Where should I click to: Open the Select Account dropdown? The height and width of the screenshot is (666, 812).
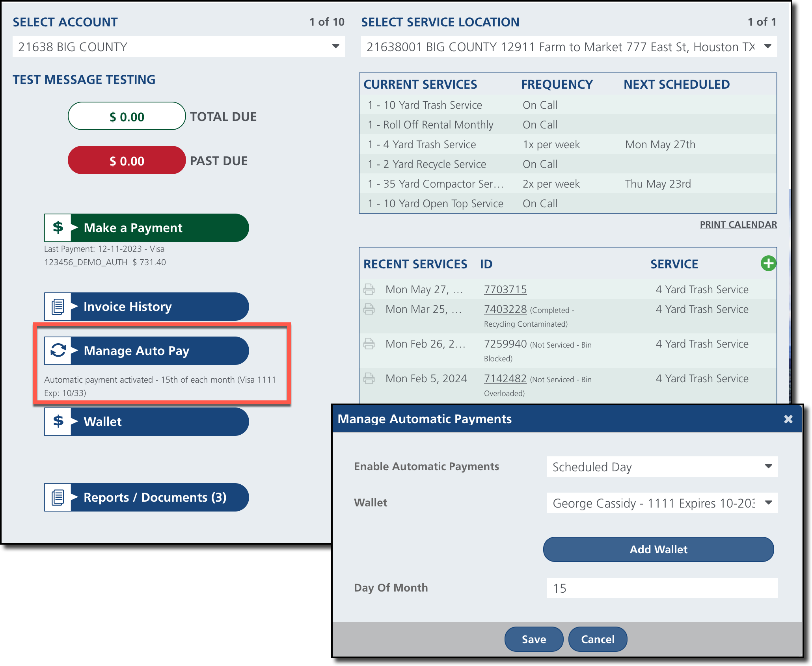179,47
